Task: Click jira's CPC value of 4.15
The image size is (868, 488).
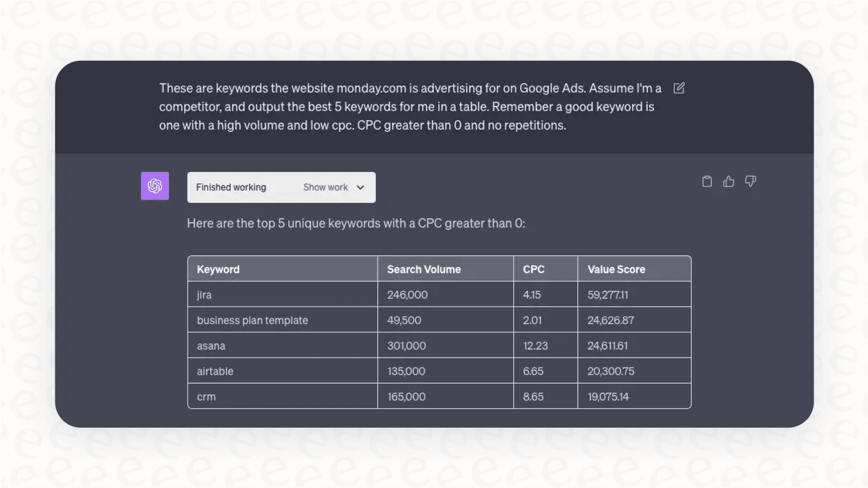Action: 532,294
